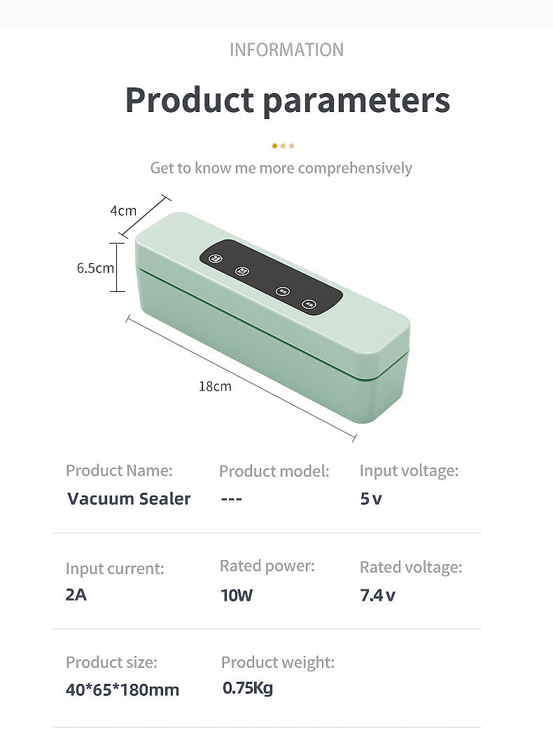Select the INFORMATION header text

(x=286, y=50)
